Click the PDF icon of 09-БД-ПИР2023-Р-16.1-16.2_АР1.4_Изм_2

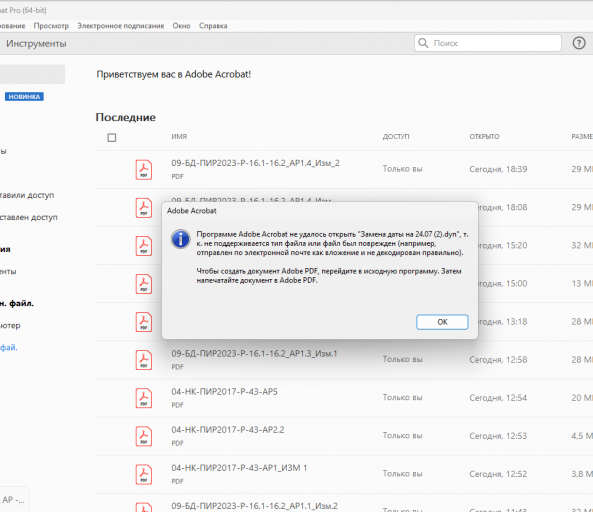click(144, 169)
